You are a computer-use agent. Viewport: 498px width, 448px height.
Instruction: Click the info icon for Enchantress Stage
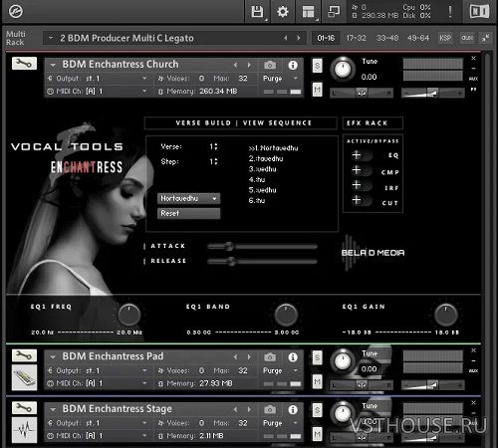coord(293,409)
